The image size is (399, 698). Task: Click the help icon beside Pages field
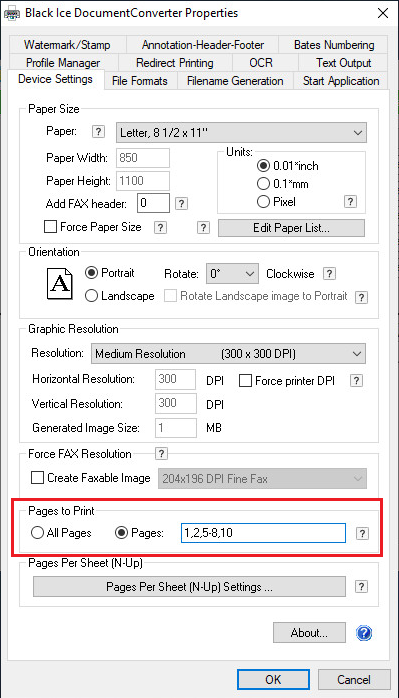pos(363,533)
